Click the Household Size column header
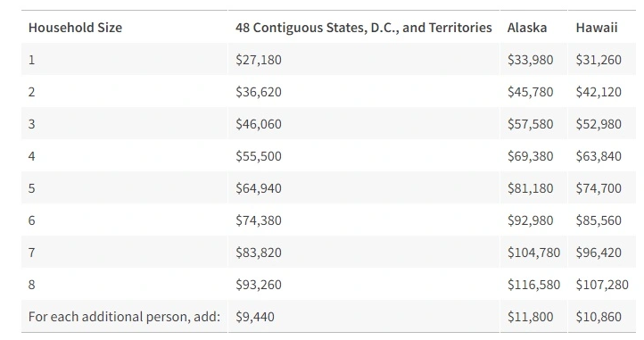The height and width of the screenshot is (340, 644). (75, 28)
